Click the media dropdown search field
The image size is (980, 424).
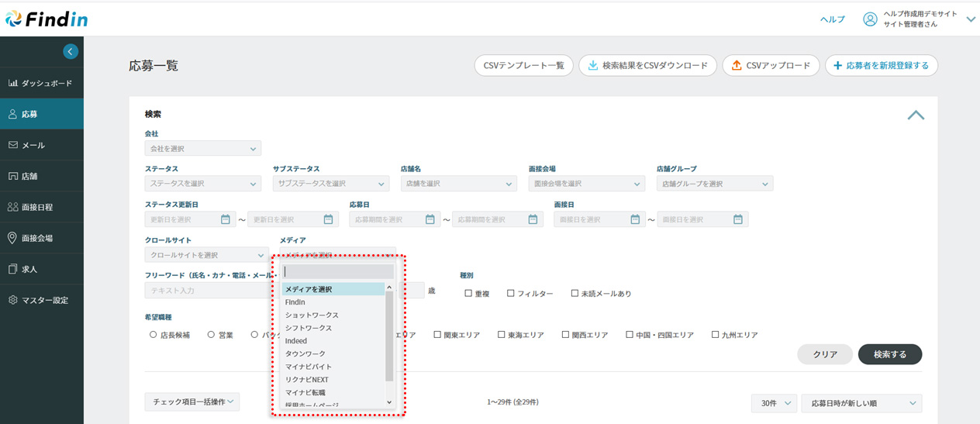[337, 272]
